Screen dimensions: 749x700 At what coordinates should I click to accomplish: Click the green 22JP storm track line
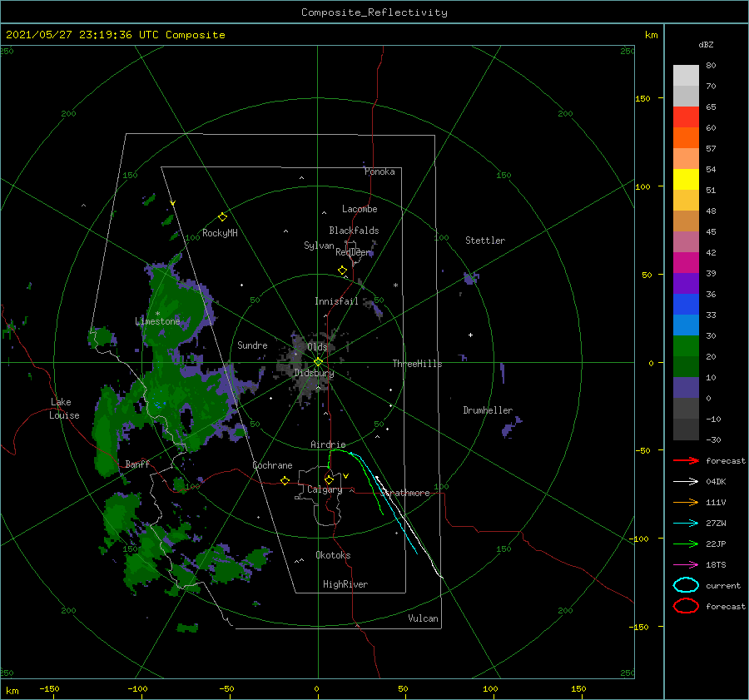click(368, 473)
